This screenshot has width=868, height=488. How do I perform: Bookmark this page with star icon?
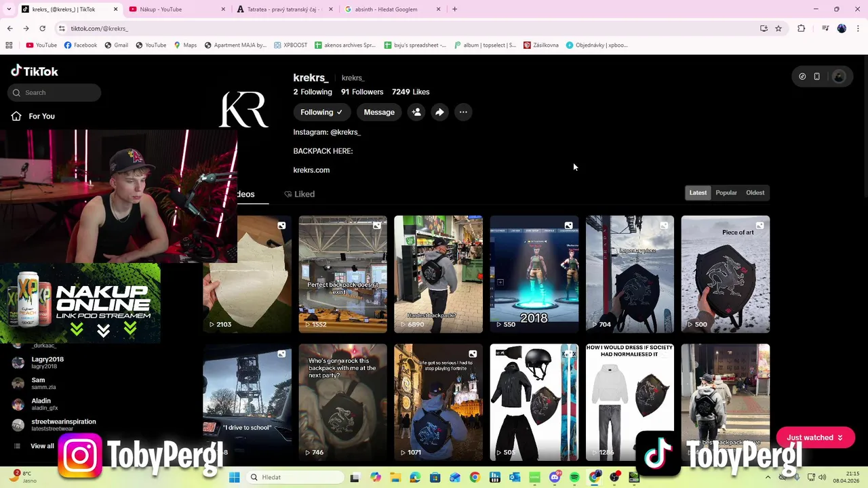(x=778, y=28)
